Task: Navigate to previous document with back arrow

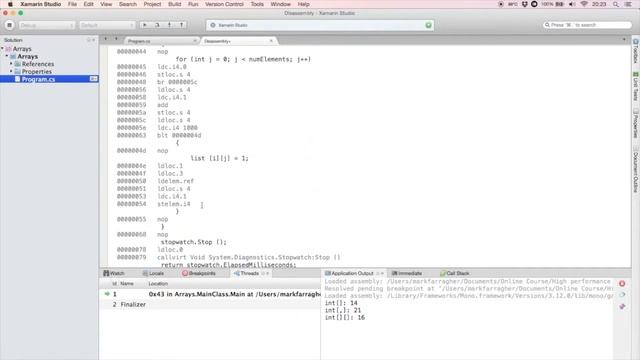Action: tap(106, 39)
